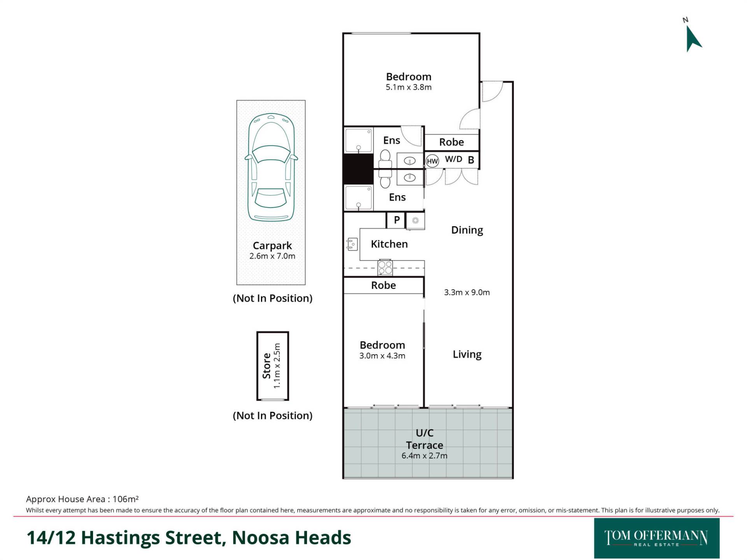The height and width of the screenshot is (560, 747).
Task: Click the kitchen stove cooktop symbol
Action: [x=385, y=268]
